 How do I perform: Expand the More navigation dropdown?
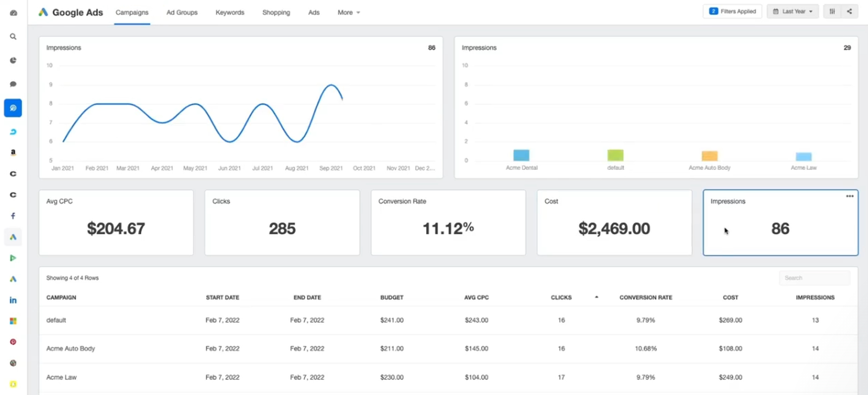(348, 12)
